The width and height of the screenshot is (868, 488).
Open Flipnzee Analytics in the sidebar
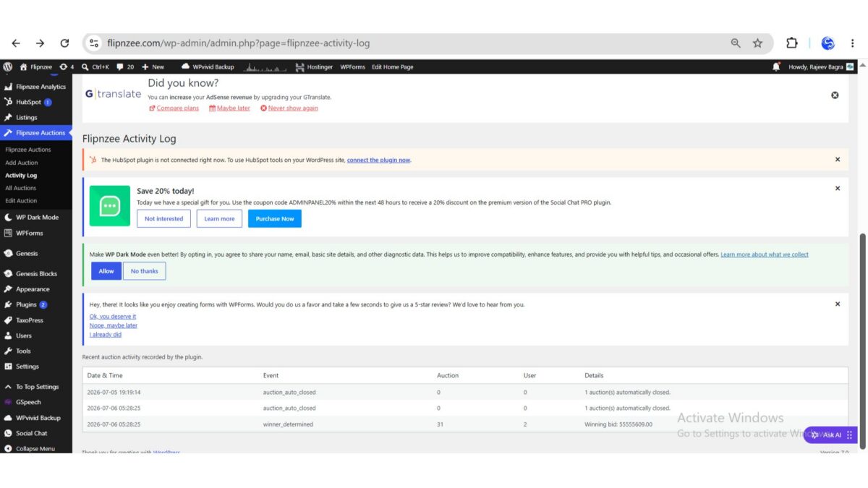click(36, 87)
